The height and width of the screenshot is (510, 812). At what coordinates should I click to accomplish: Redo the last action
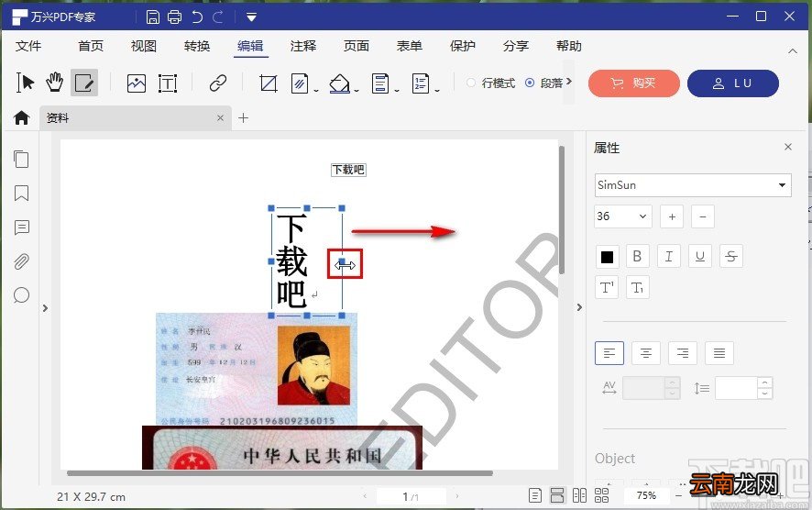[x=218, y=17]
